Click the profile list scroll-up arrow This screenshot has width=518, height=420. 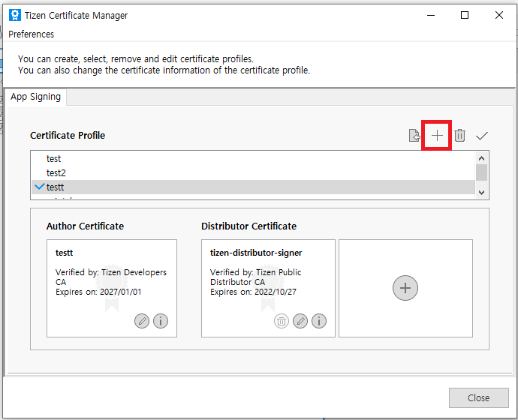click(482, 158)
